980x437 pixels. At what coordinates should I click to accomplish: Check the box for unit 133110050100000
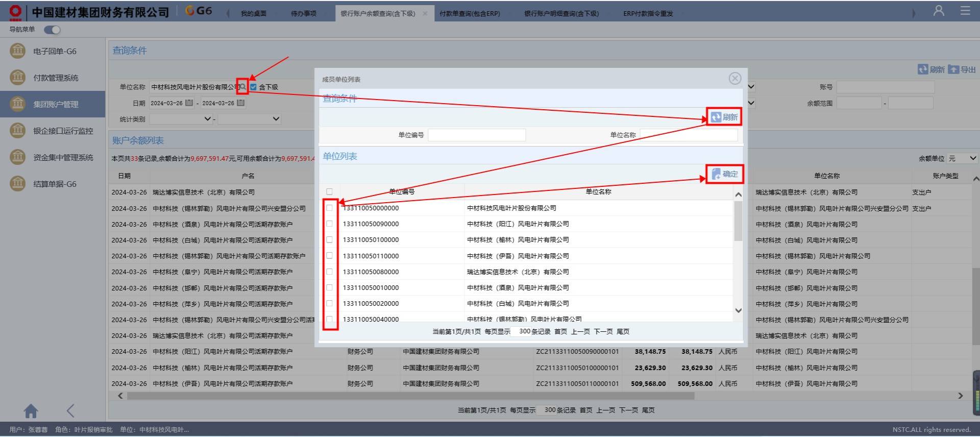click(x=329, y=239)
